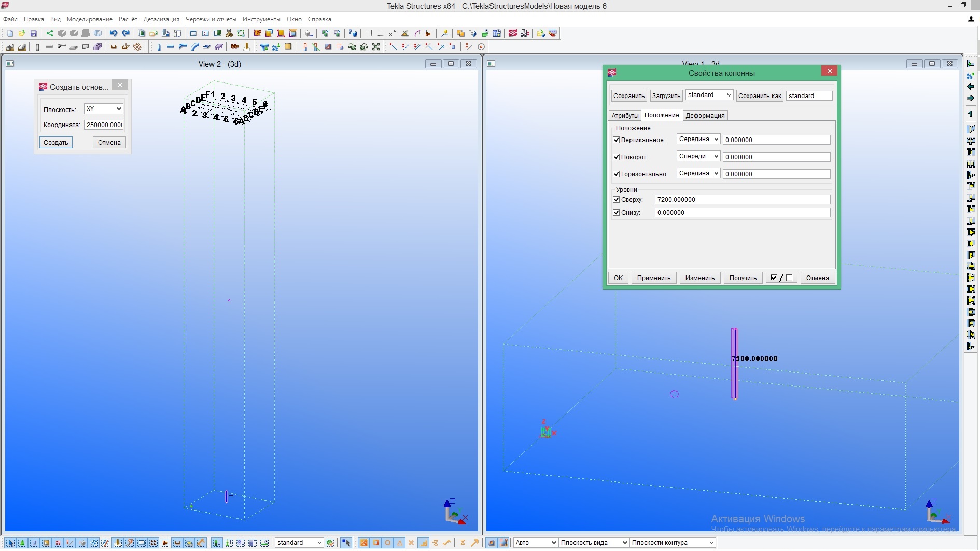
Task: Click the share model icon
Action: tap(50, 33)
